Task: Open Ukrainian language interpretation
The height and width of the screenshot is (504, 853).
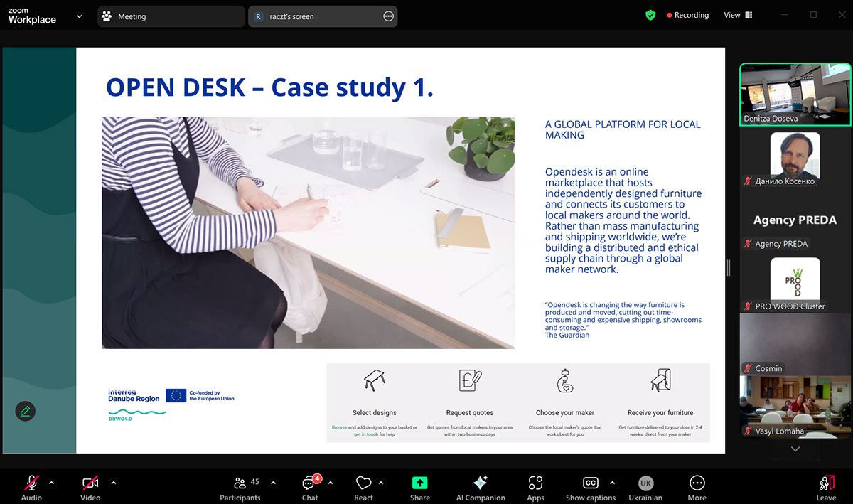Action: click(645, 488)
